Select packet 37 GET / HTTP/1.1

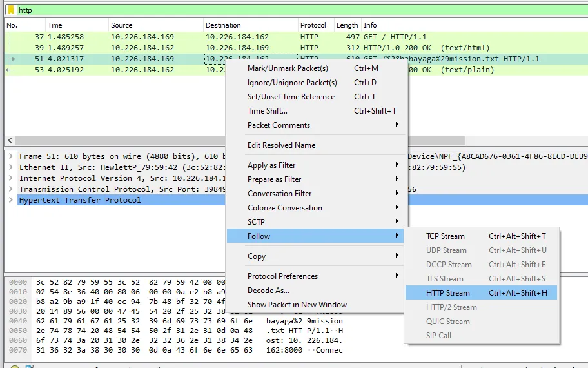296,37
